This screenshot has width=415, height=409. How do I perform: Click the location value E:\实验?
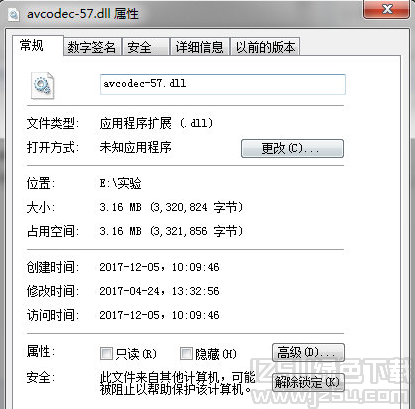point(120,183)
